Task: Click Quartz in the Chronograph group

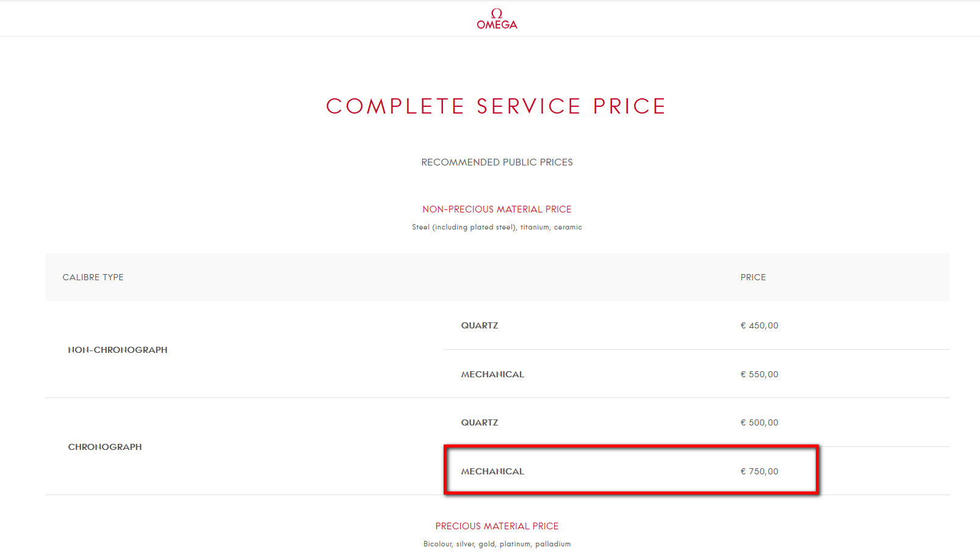Action: coord(480,422)
